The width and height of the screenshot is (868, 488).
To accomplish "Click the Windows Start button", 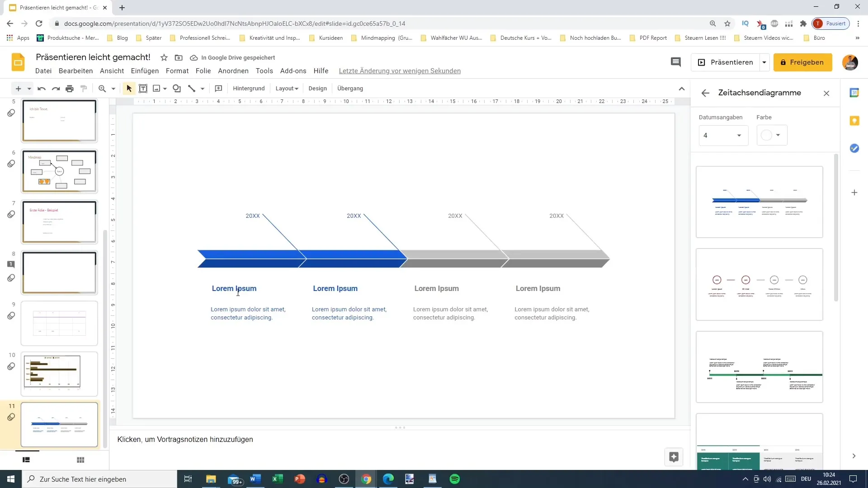I will [11, 479].
